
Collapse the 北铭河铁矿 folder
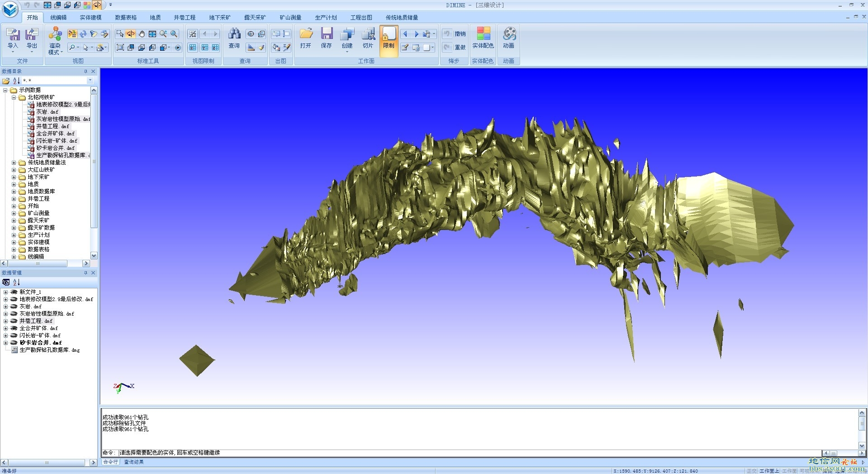coord(14,97)
